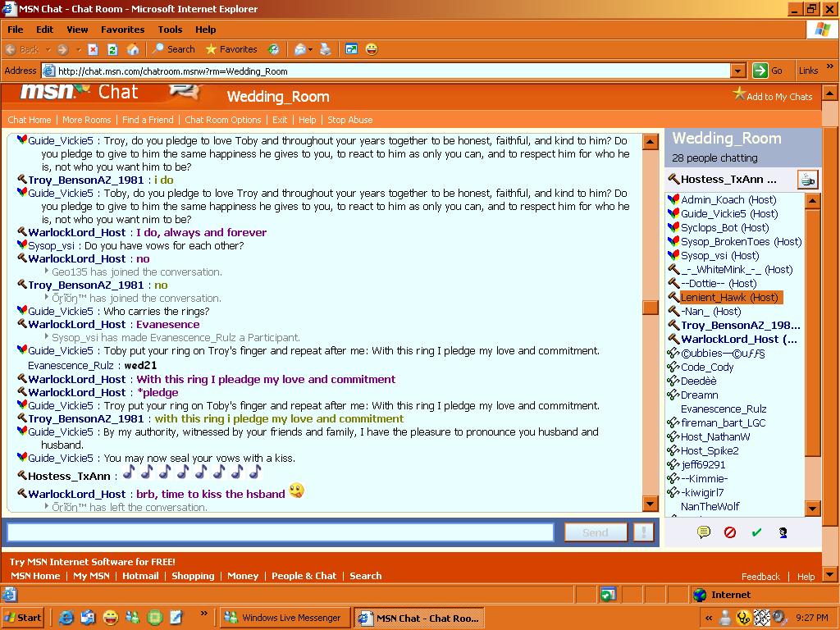Viewport: 840px width, 630px height.
Task: Open Chat Room Options
Action: click(x=223, y=120)
